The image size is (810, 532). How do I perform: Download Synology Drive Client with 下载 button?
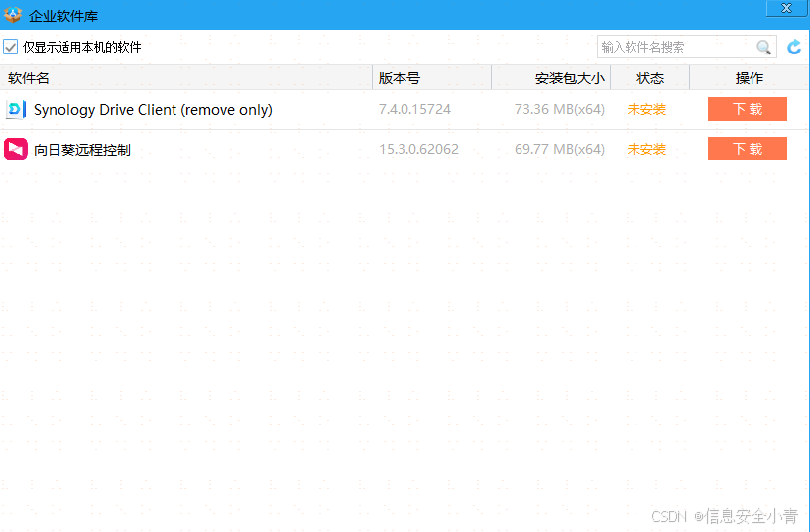747,109
